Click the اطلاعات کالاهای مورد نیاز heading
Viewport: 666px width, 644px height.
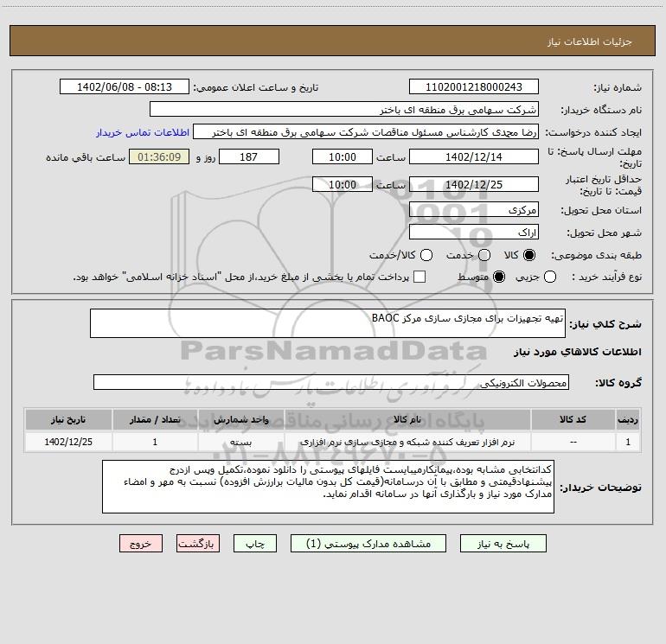pyautogui.click(x=578, y=352)
